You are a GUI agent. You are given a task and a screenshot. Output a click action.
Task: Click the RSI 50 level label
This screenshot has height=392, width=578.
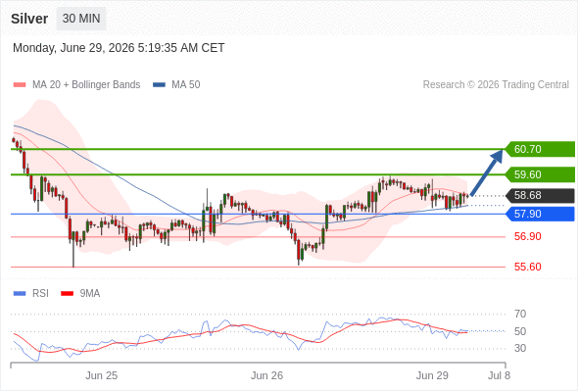point(520,331)
